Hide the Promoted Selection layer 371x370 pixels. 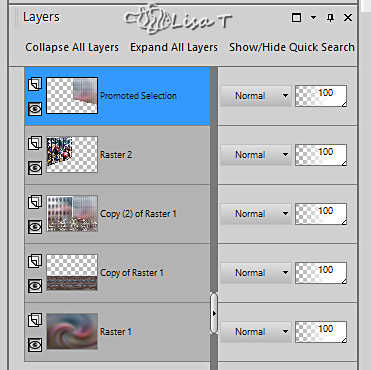(x=35, y=109)
